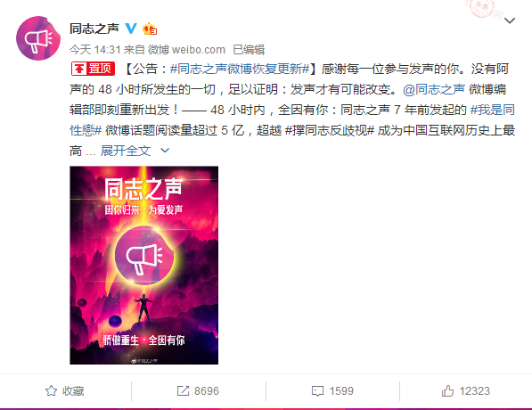This screenshot has width=532, height=410.
Task: Click the star icon to favorite the post
Action: pyautogui.click(x=51, y=390)
